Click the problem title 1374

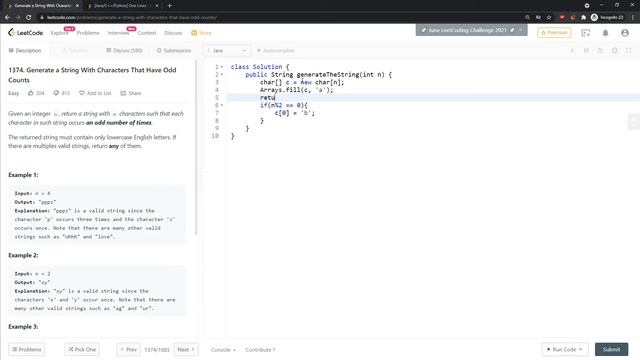coord(92,75)
